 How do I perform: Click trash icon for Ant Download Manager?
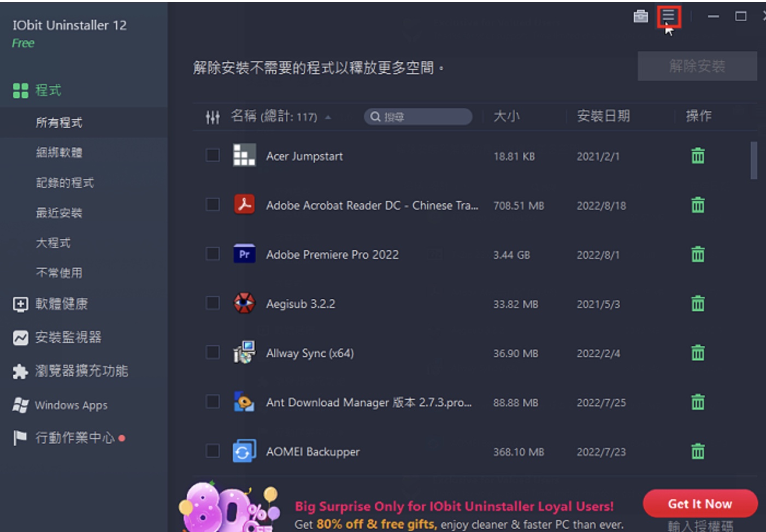(698, 403)
